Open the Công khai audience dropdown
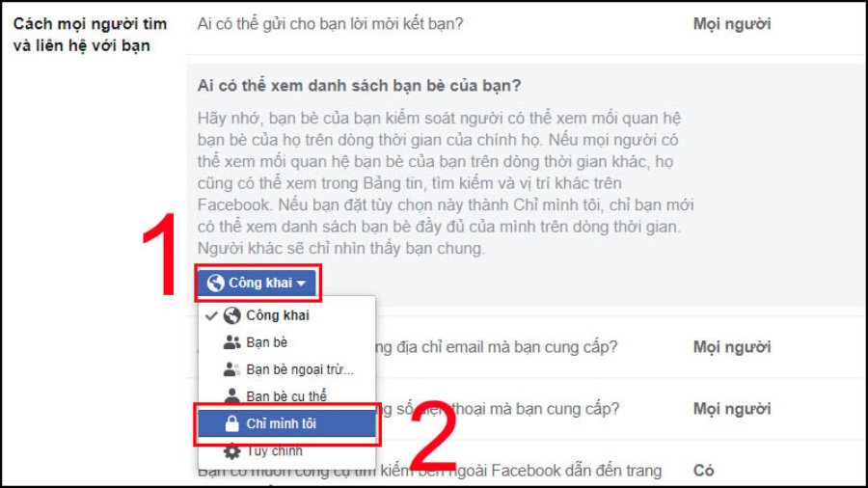 pos(257,283)
